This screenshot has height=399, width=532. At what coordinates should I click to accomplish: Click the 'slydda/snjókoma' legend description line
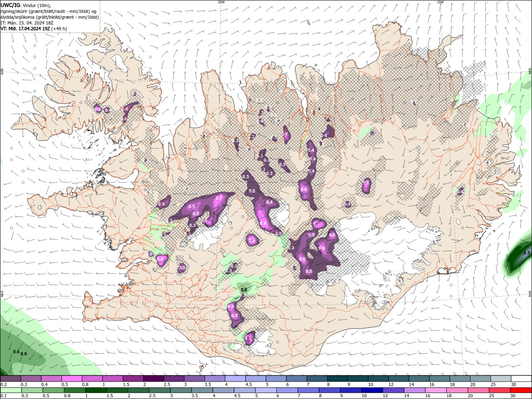point(49,17)
